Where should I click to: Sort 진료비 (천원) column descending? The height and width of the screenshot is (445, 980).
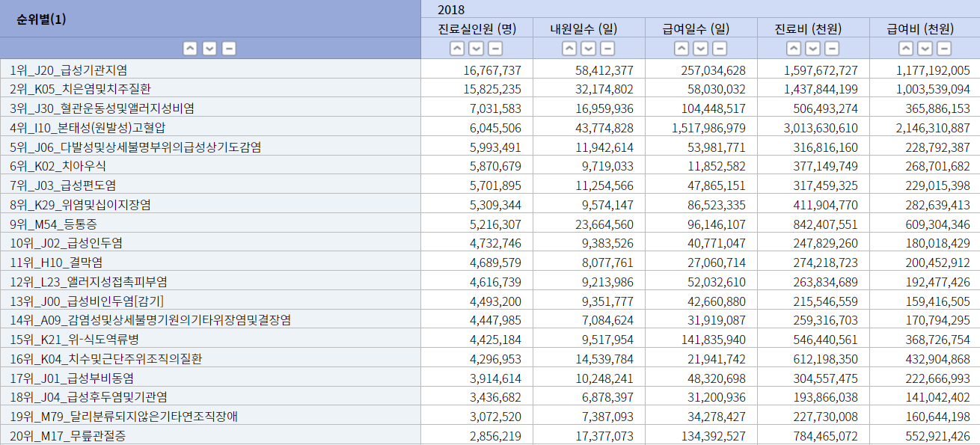(x=813, y=49)
